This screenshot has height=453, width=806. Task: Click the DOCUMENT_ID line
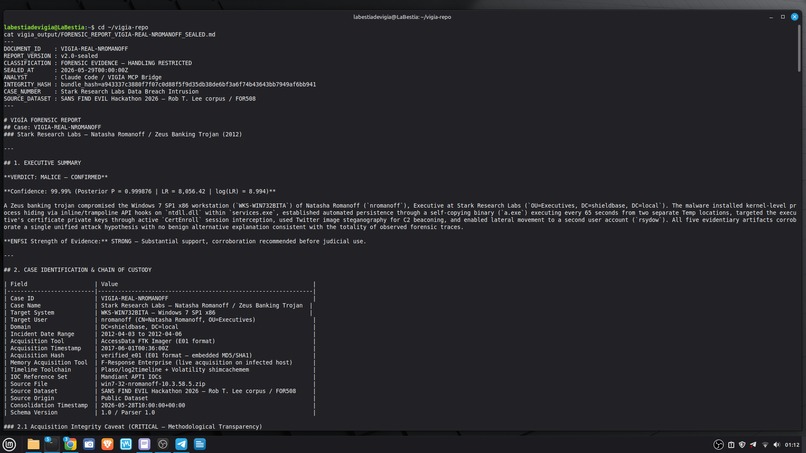(x=66, y=49)
